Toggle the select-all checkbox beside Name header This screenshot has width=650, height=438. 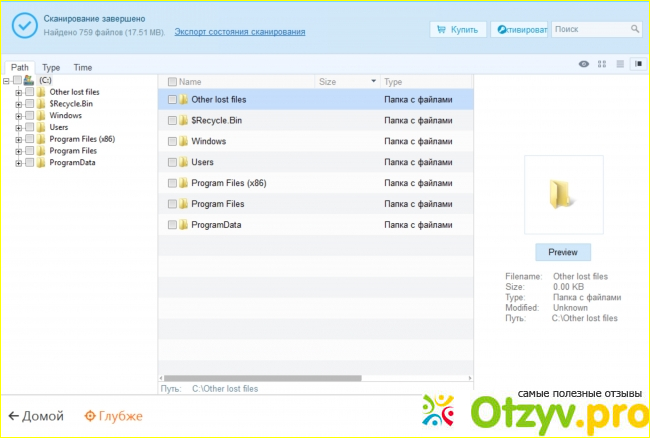click(172, 82)
